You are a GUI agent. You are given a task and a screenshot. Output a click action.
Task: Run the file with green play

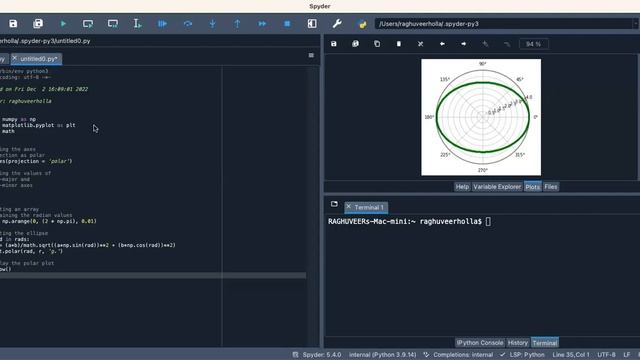[x=63, y=24]
